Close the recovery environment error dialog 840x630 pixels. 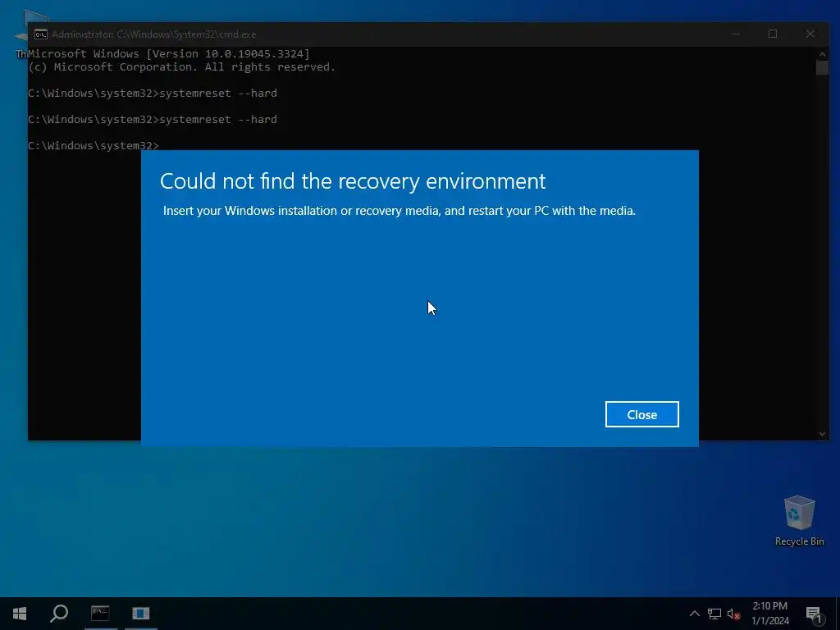click(641, 414)
